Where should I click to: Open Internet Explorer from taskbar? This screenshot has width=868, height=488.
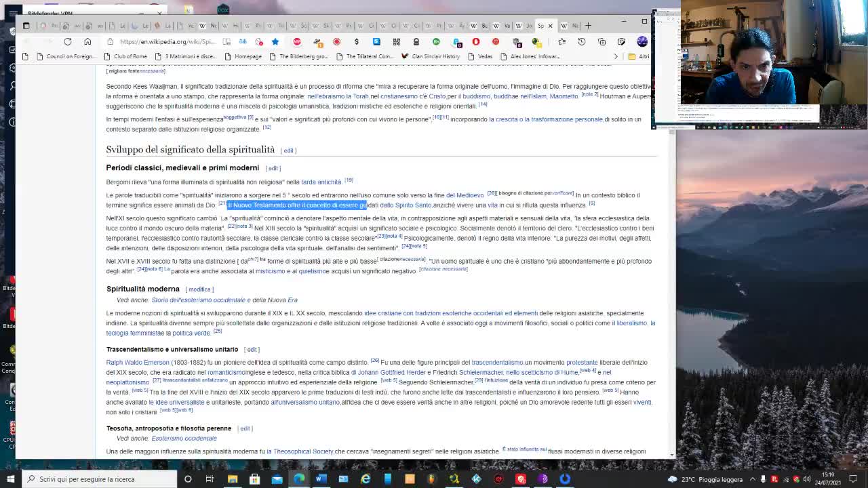[x=366, y=479]
